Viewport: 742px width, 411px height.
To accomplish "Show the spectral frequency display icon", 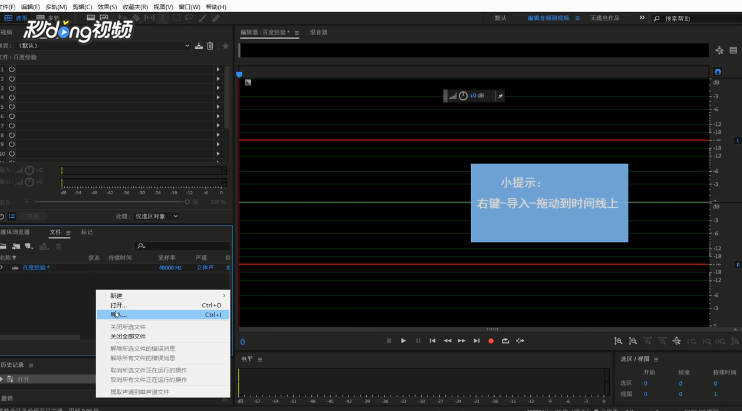I will click(x=91, y=17).
